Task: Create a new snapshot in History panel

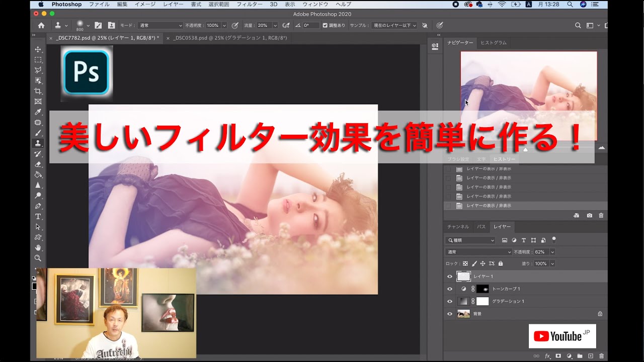Action: coord(590,216)
